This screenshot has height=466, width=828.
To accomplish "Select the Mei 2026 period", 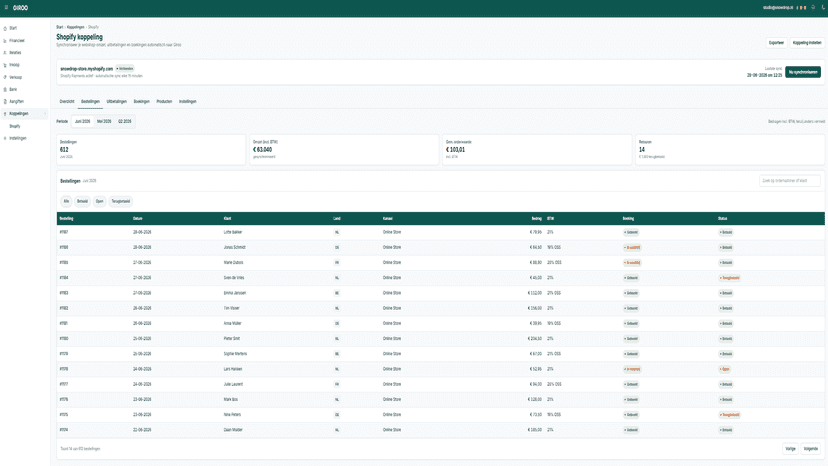I will tap(104, 122).
